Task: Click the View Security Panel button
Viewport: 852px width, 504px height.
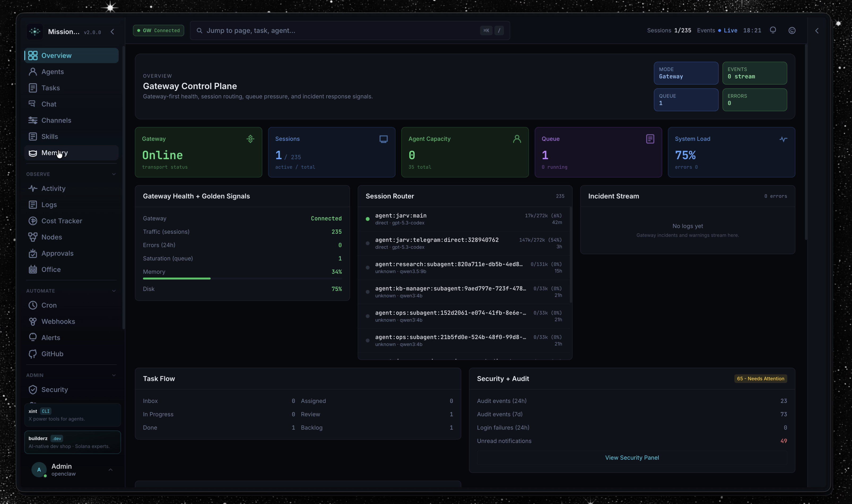Action: click(x=632, y=457)
